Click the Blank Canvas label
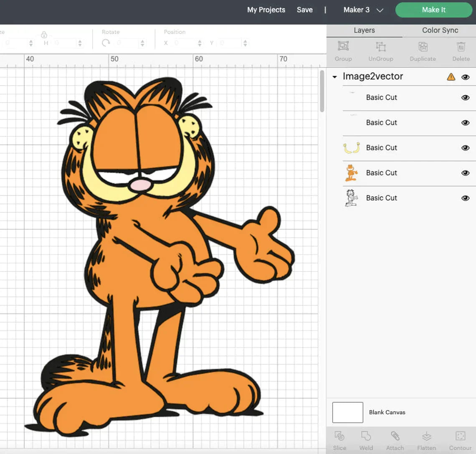This screenshot has width=476, height=454. 387,412
